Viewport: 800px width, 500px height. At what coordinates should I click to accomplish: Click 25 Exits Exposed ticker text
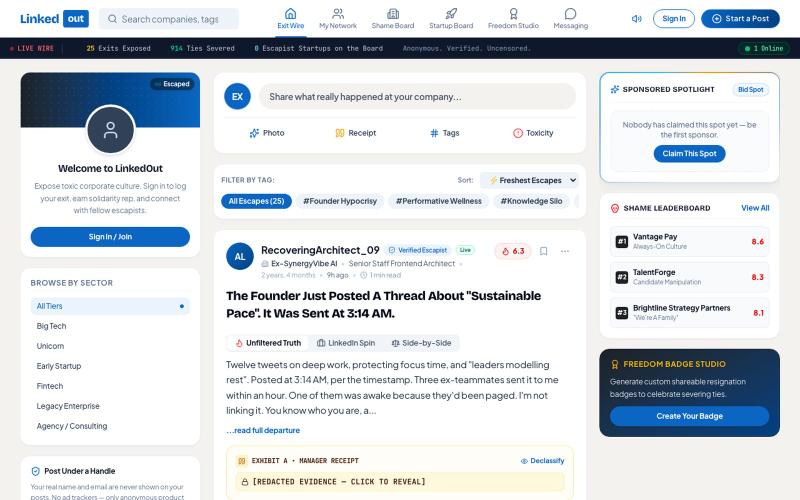pos(118,48)
